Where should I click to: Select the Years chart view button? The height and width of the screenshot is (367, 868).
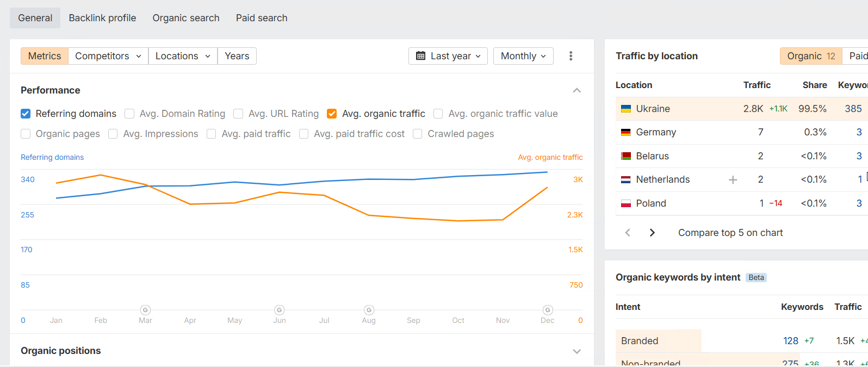pos(237,56)
